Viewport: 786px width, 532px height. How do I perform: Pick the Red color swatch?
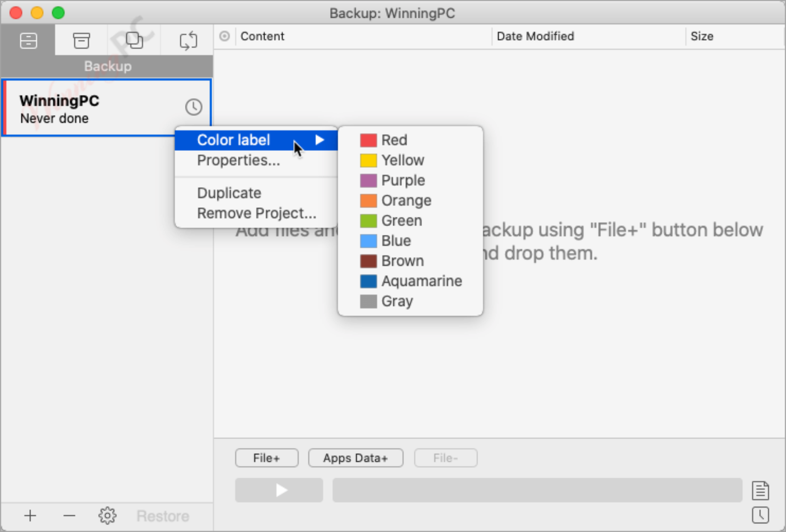click(368, 140)
